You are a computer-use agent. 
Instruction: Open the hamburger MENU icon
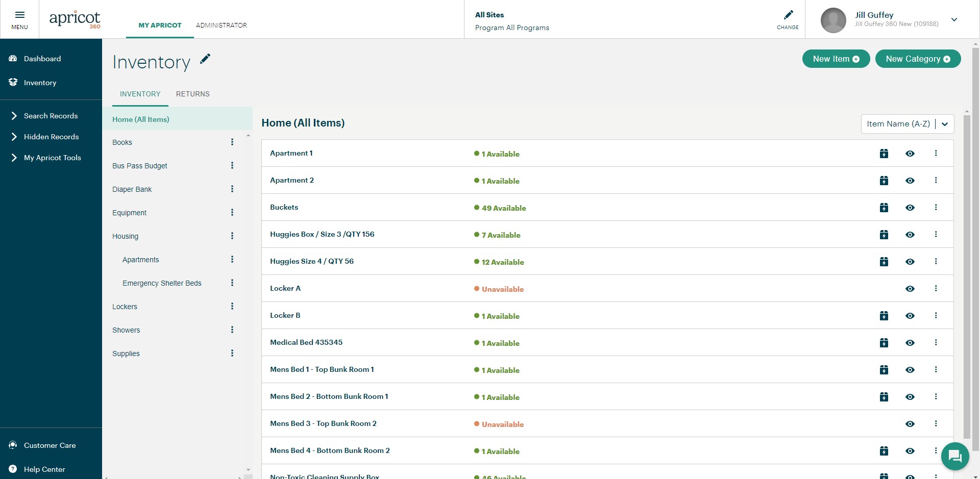point(19,15)
